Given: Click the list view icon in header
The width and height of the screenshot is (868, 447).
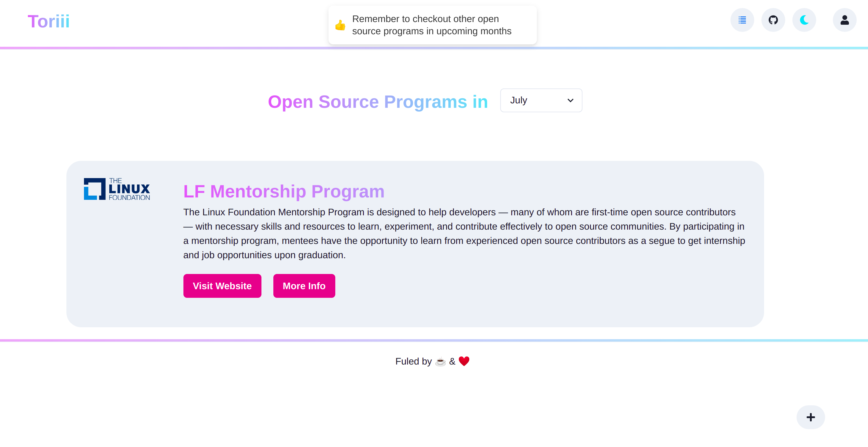Looking at the screenshot, I should (742, 20).
